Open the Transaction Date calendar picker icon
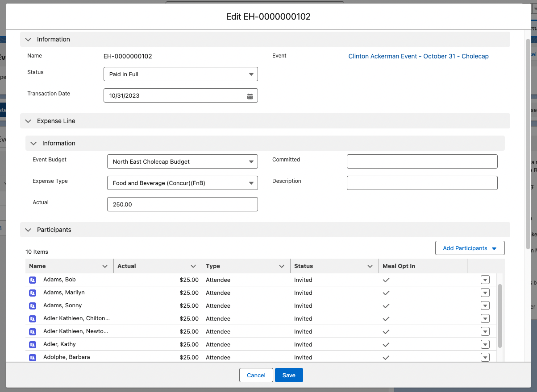The height and width of the screenshot is (392, 537). coord(250,96)
